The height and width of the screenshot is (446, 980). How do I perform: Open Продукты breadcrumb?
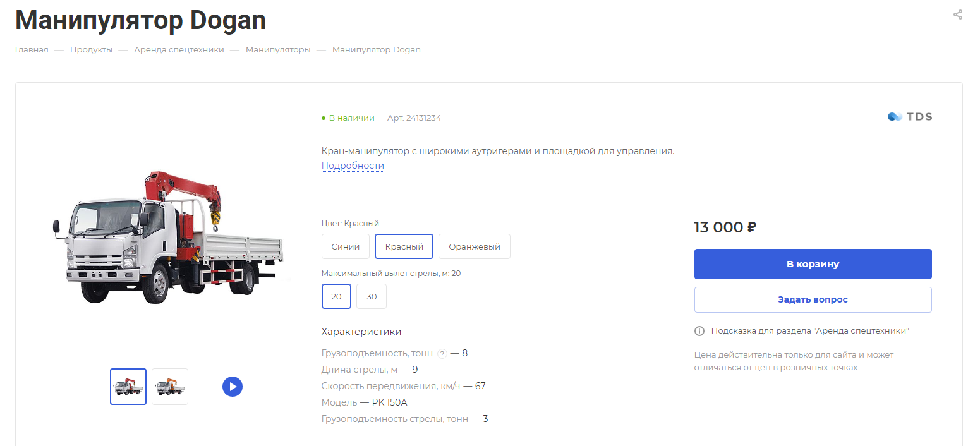[91, 50]
